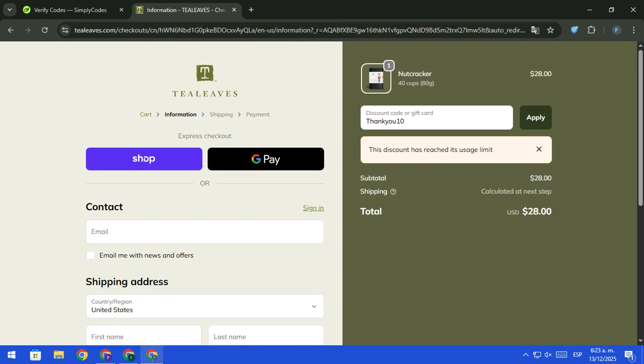Switch to the Verify Codes SimplyCodes tab
This screenshot has width=644, height=364.
coord(70,10)
